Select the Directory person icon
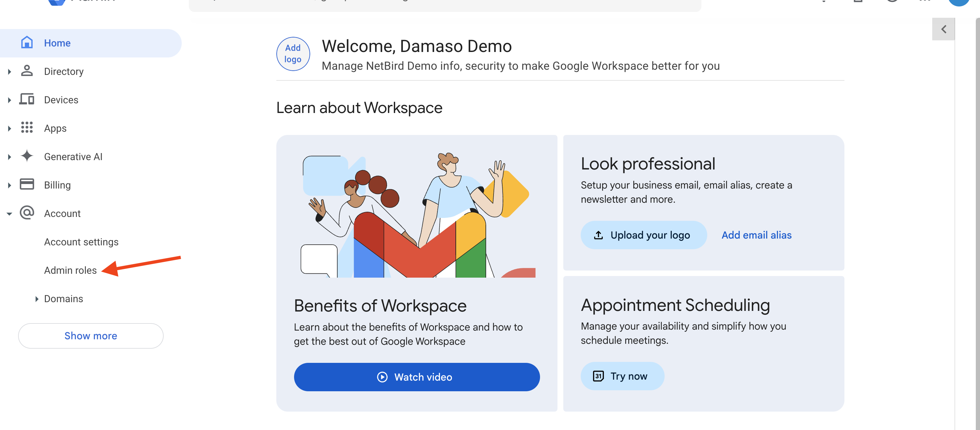 coord(26,71)
